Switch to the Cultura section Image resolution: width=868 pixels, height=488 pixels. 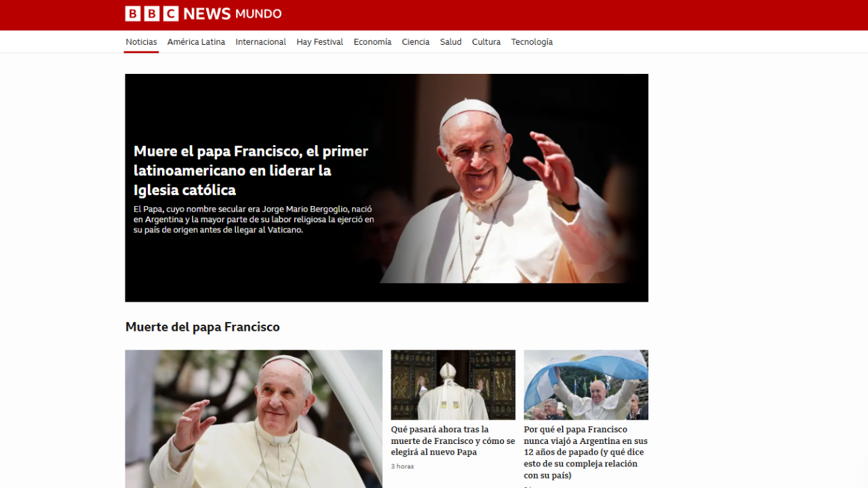coord(486,42)
